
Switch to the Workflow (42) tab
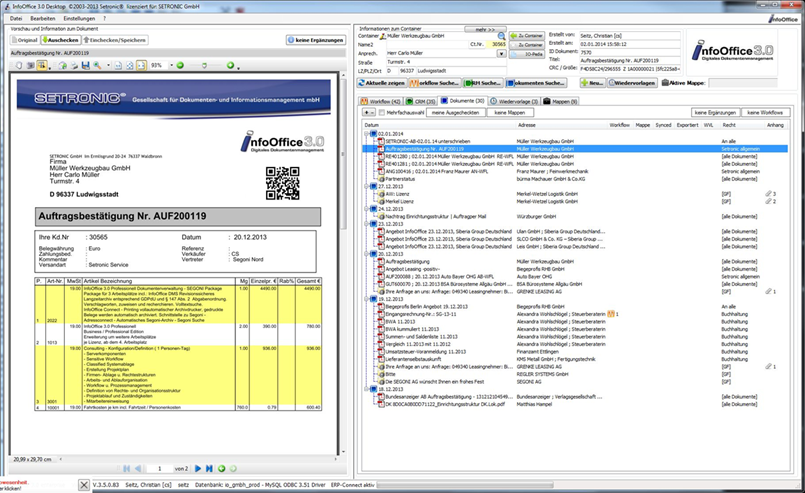(x=380, y=101)
